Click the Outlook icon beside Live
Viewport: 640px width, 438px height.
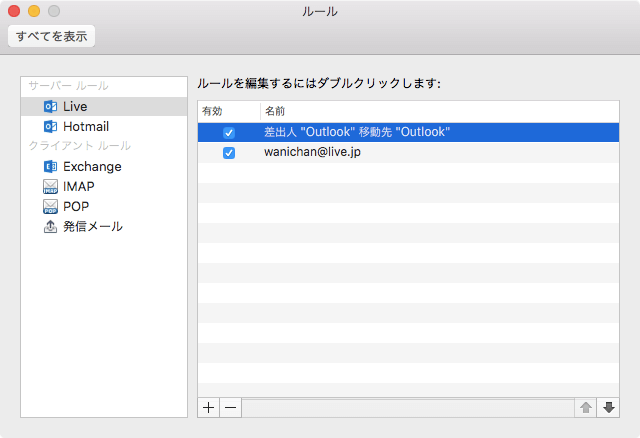(50, 107)
